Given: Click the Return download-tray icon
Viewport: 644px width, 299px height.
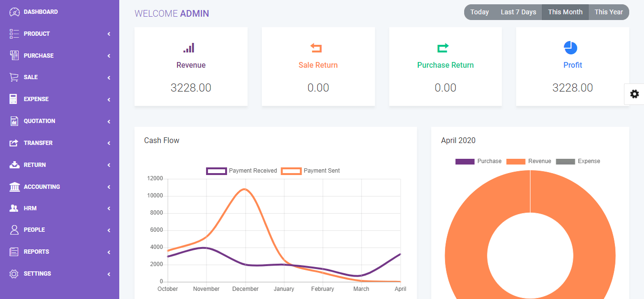Looking at the screenshot, I should [14, 165].
